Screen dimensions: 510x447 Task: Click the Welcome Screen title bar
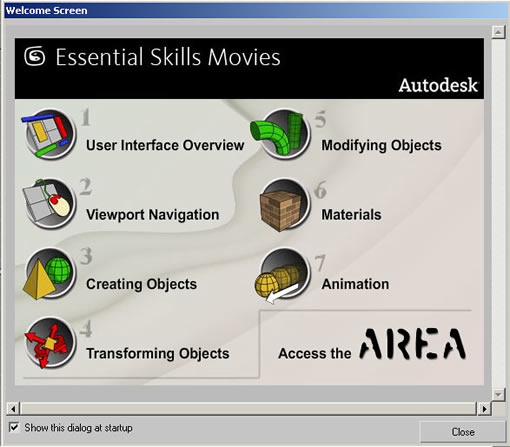[255, 10]
